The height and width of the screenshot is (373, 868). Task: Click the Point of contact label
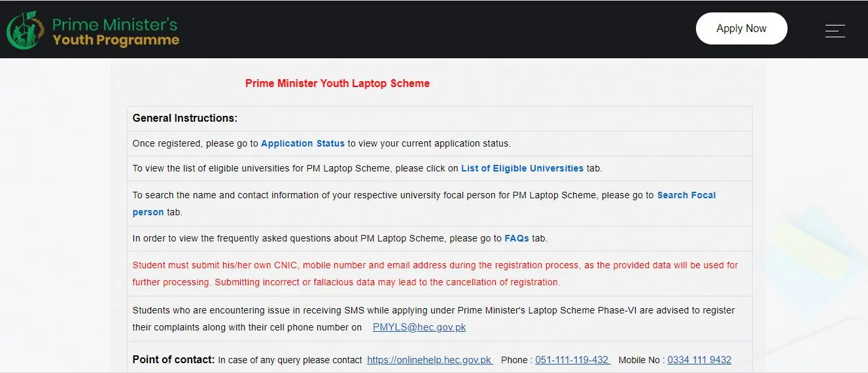coord(173,359)
